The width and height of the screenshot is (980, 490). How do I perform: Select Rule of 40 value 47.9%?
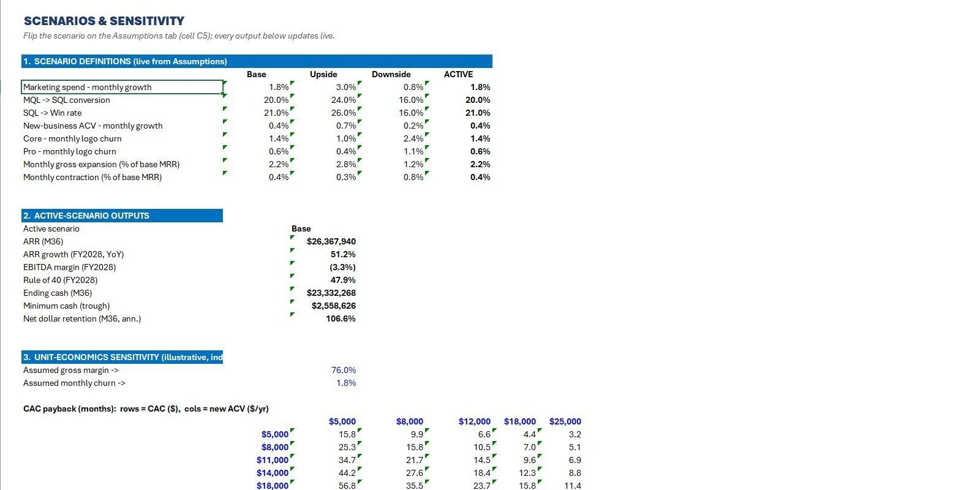(x=343, y=280)
